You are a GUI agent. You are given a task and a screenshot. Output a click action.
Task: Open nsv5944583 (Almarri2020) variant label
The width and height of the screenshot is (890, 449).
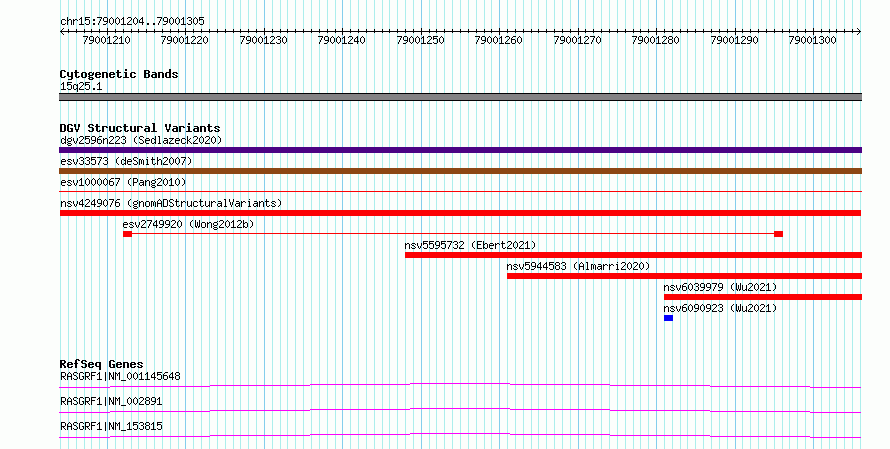coord(578,266)
